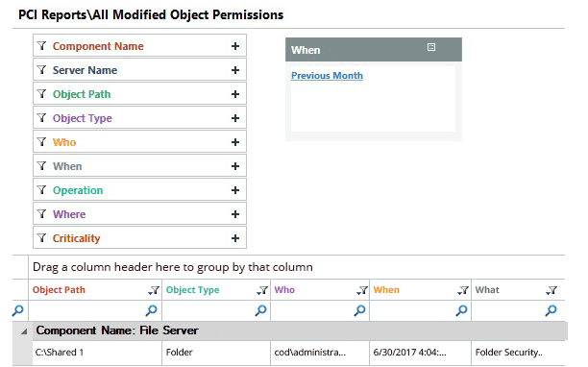Click the Component Name filter funnel icon

41,46
